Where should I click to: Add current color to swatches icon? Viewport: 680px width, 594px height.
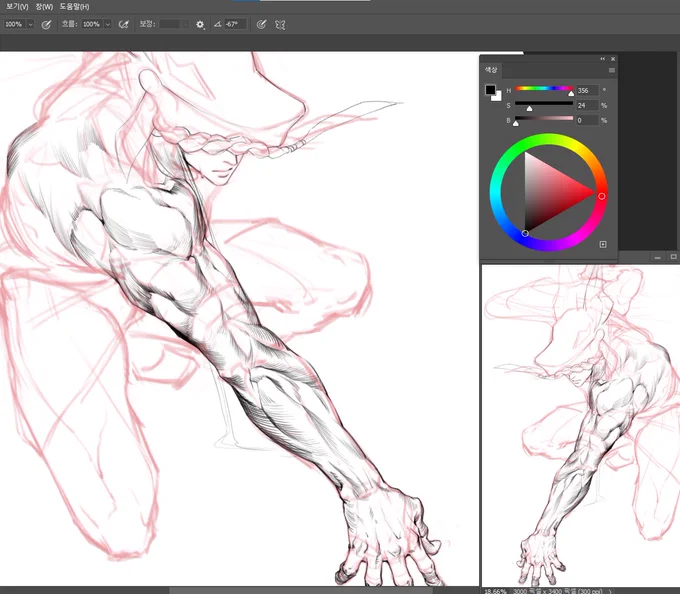pyautogui.click(x=603, y=245)
